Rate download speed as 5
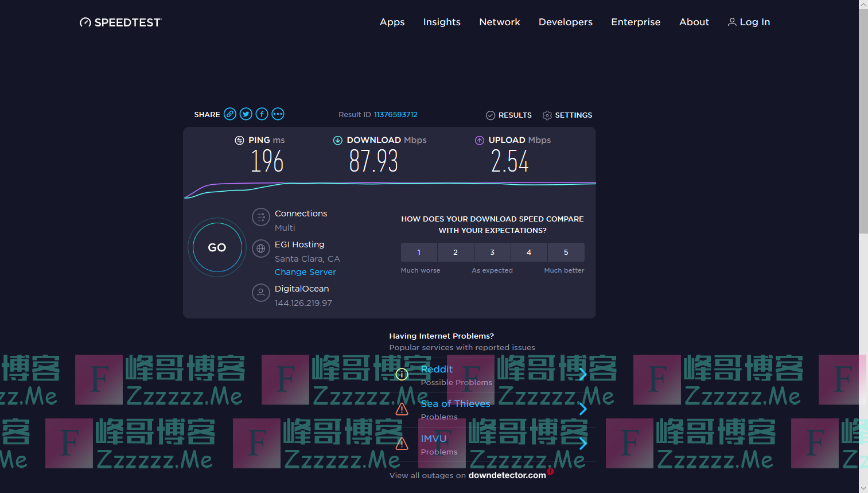This screenshot has width=868, height=493. pyautogui.click(x=566, y=252)
